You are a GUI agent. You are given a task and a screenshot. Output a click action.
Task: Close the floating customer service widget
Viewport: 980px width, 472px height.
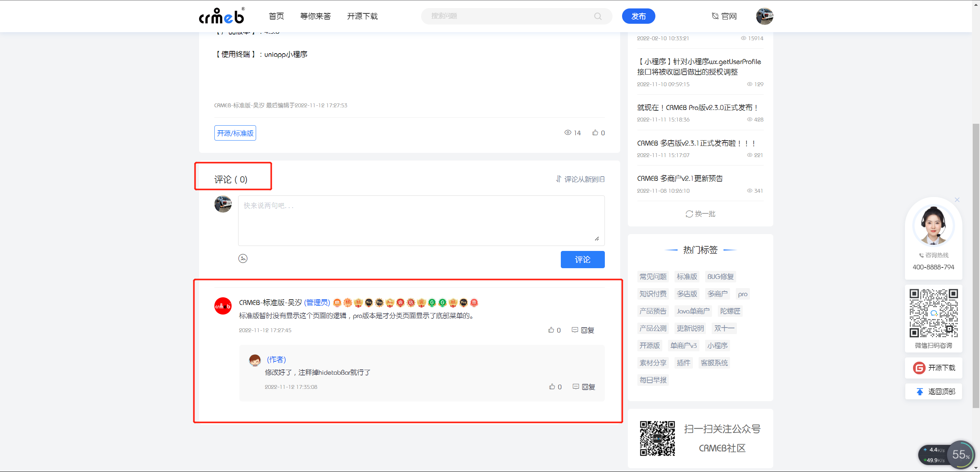point(957,200)
